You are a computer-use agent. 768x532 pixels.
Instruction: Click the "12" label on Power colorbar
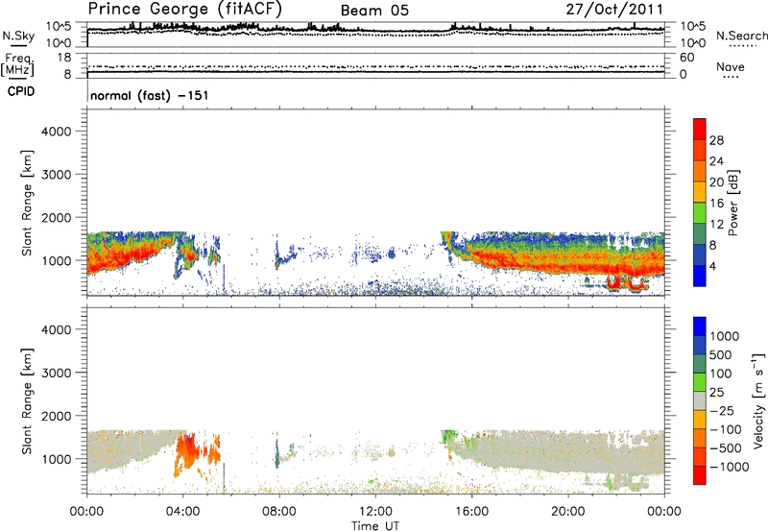point(716,225)
